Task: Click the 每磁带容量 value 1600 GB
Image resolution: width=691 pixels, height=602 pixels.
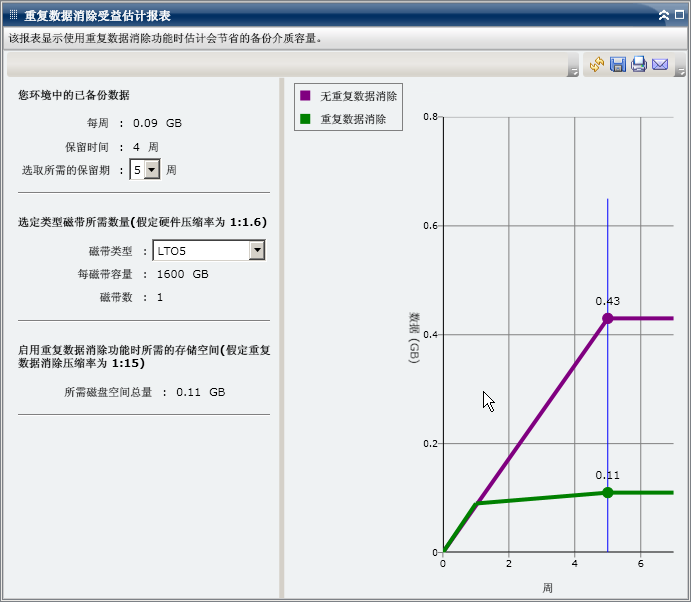Action: tap(182, 274)
